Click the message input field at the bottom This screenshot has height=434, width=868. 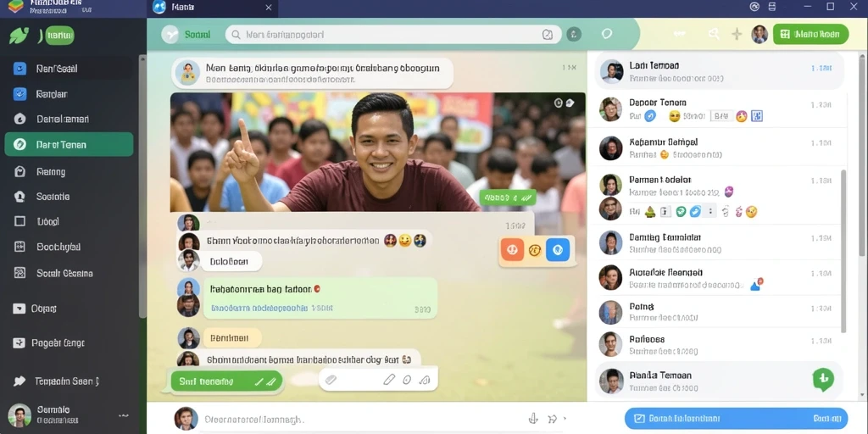(x=354, y=419)
